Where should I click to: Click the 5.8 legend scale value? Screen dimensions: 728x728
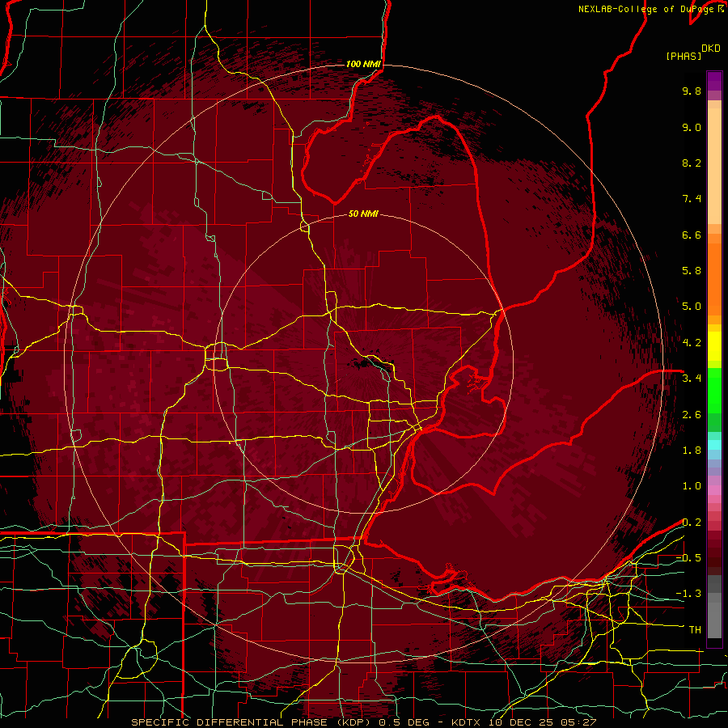tap(692, 271)
